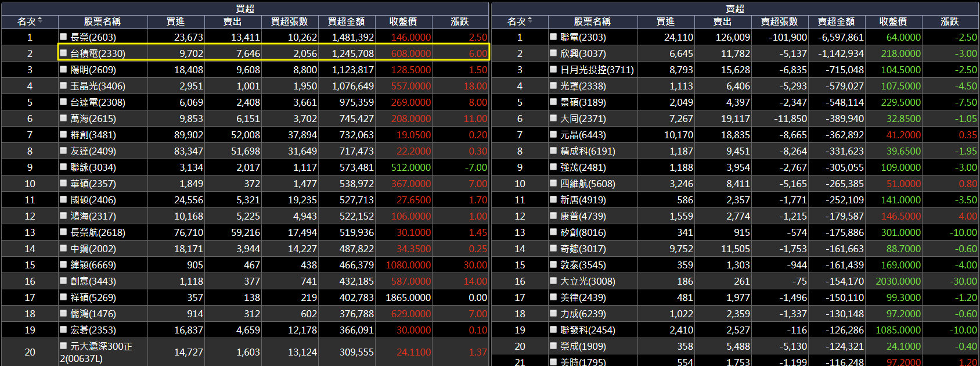The width and height of the screenshot is (980, 366).
Task: Open stock 奇鋐(3017)
Action: point(583,249)
